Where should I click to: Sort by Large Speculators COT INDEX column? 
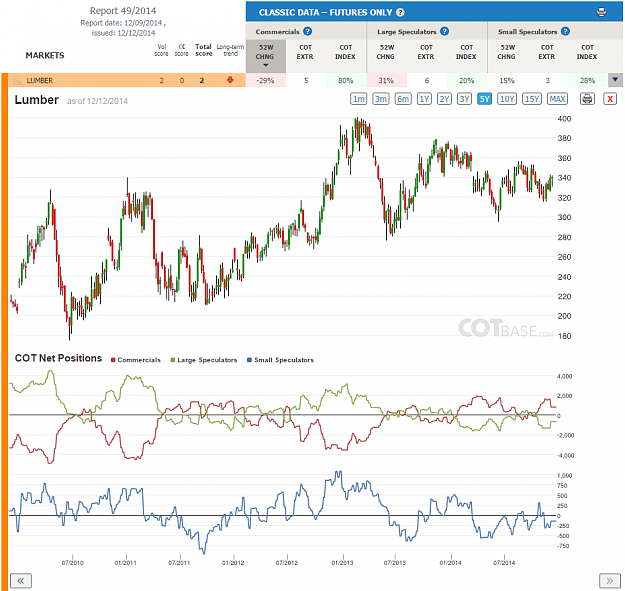[466, 52]
